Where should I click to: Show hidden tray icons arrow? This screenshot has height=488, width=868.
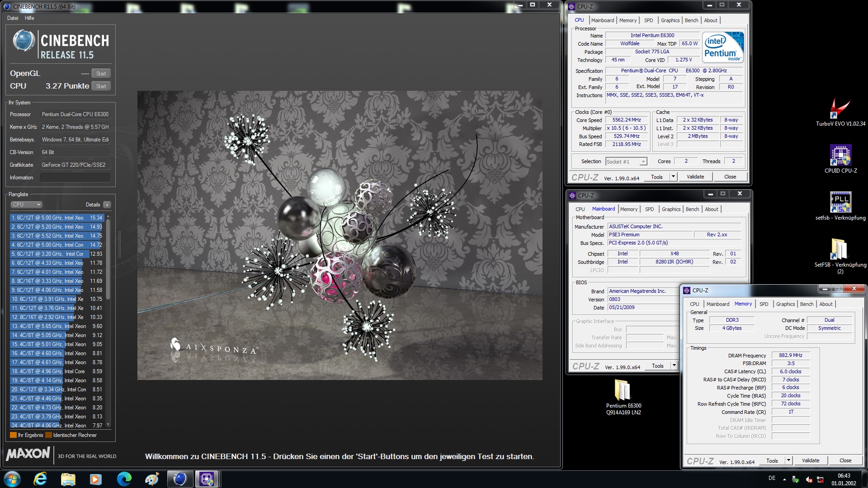click(784, 479)
